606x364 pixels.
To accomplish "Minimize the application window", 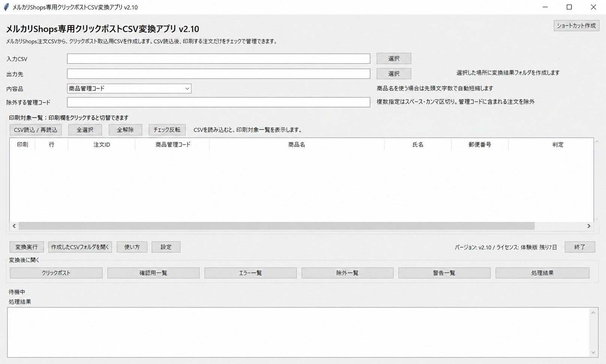I will click(x=545, y=7).
